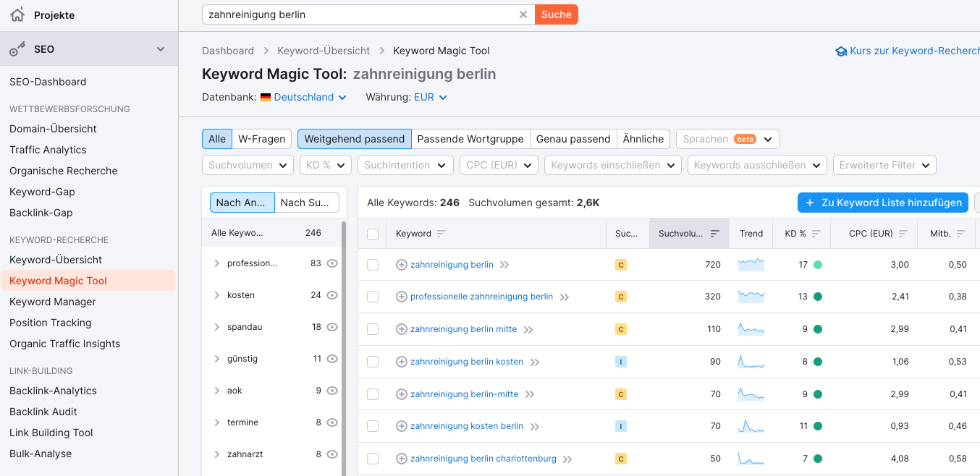Screen dimensions: 980x476
Task: Add zahnreinigung berlin mitte with the plus icon
Action: pos(402,329)
